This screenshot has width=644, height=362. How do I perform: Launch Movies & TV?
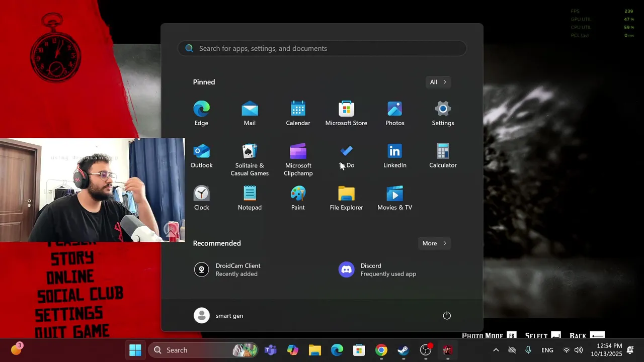[x=394, y=198]
